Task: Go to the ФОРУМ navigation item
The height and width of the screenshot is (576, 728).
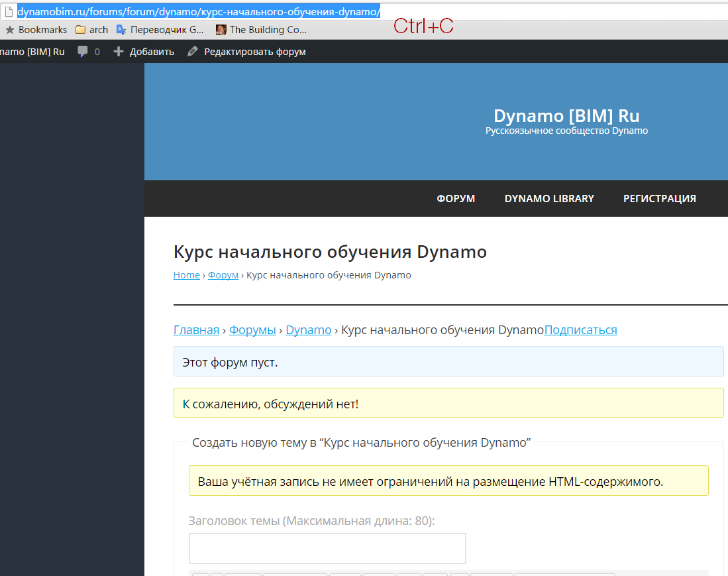Action: [x=456, y=199]
